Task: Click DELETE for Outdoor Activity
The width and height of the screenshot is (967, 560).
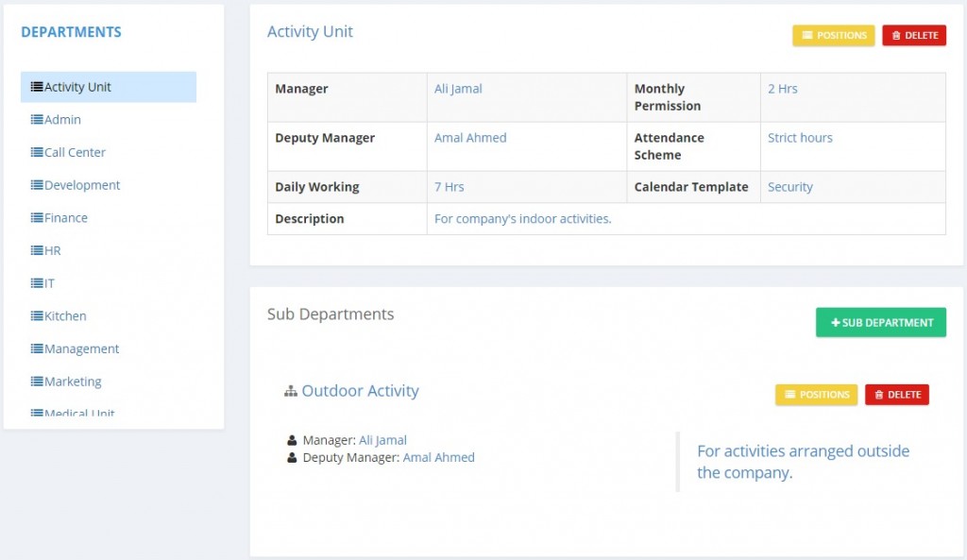Action: (x=896, y=395)
